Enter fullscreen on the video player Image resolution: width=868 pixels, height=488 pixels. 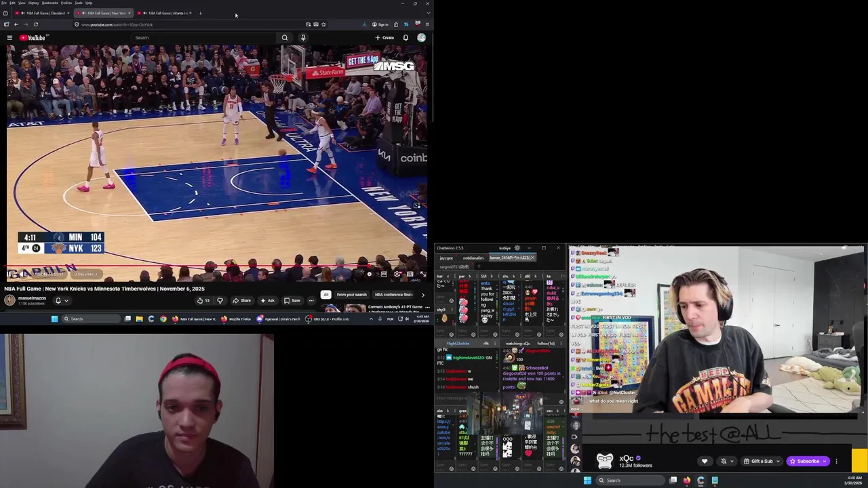(422, 274)
